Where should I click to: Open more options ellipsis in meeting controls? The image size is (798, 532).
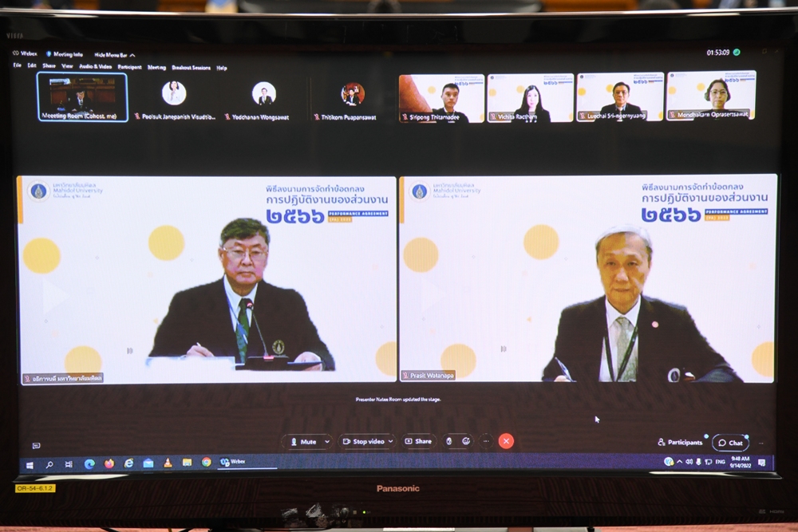point(486,441)
